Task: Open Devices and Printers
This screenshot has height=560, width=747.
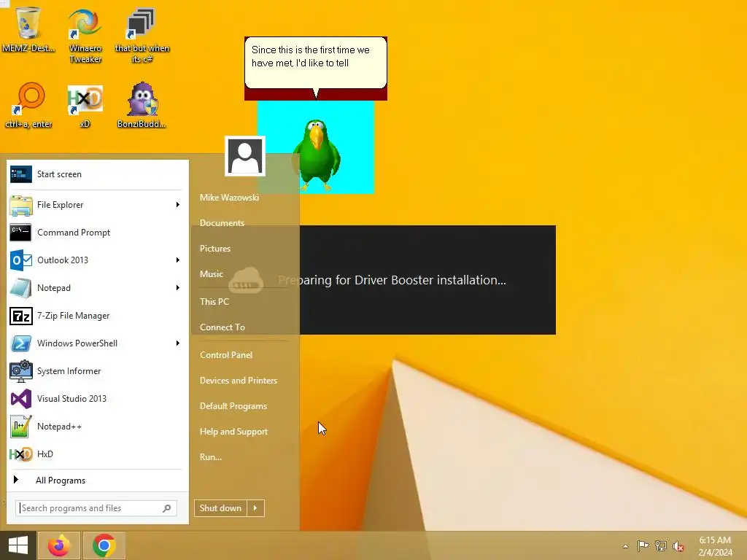Action: pos(239,381)
